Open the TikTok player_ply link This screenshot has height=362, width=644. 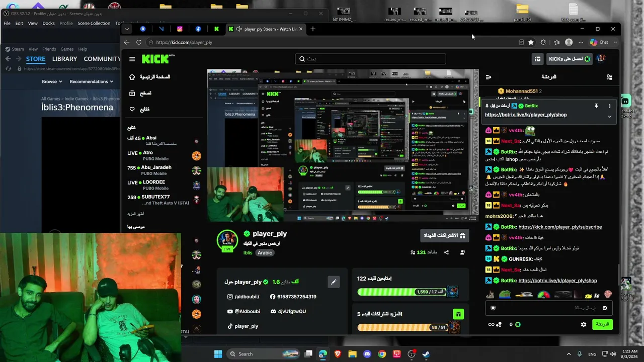(243, 326)
